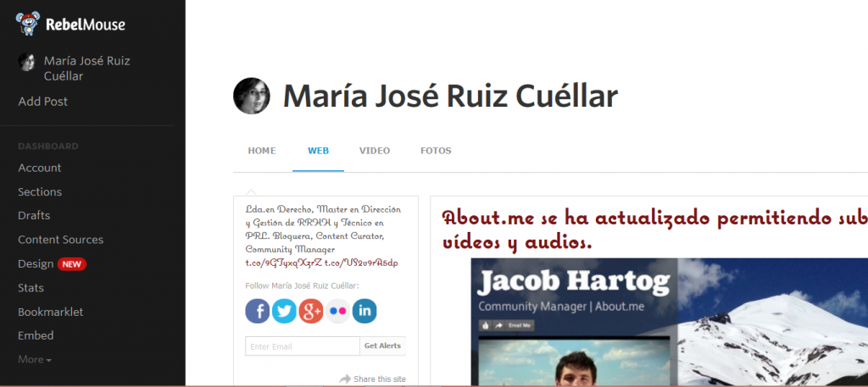Select the WEB tab
Screen dimensions: 868x387
[x=319, y=151]
